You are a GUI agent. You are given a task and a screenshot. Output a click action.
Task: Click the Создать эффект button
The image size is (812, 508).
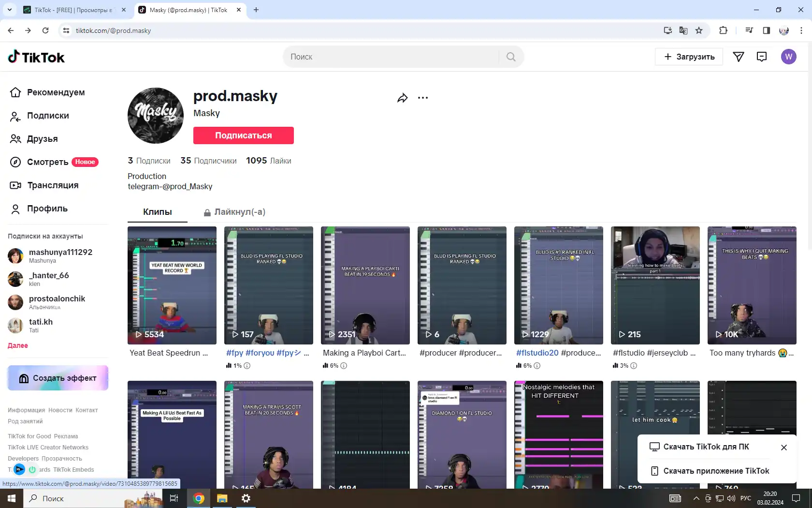pyautogui.click(x=58, y=378)
